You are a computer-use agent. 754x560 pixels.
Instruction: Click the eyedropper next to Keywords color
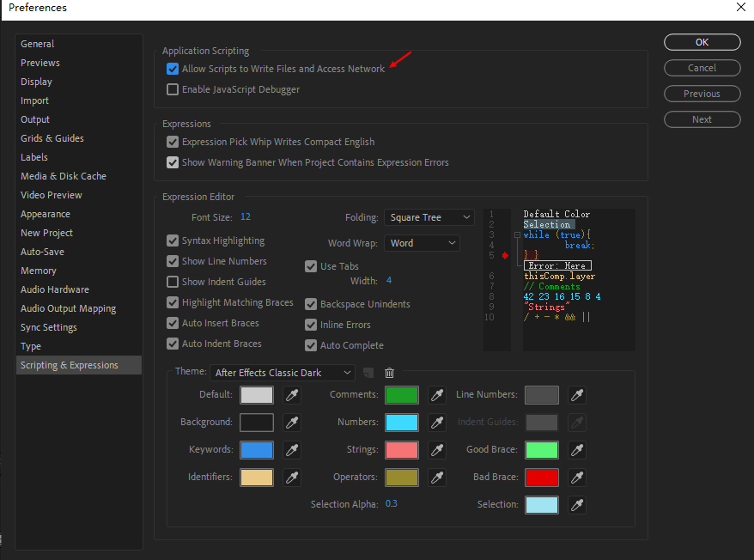click(x=292, y=449)
